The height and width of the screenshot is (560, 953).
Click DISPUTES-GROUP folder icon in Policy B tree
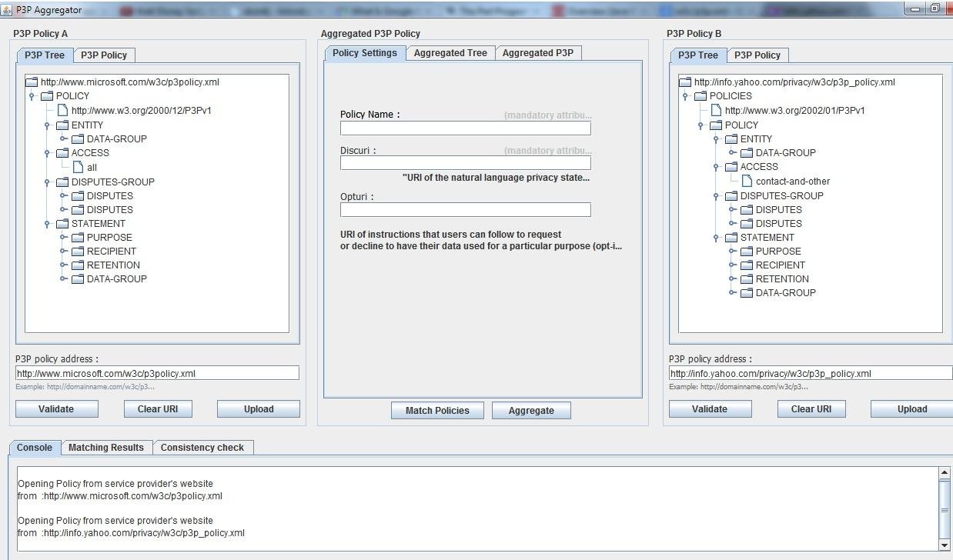click(731, 196)
